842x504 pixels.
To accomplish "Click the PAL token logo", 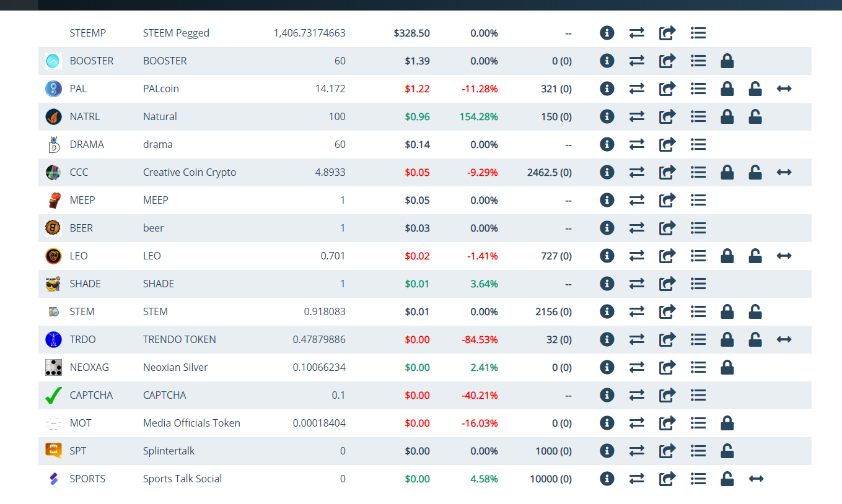I will click(53, 89).
